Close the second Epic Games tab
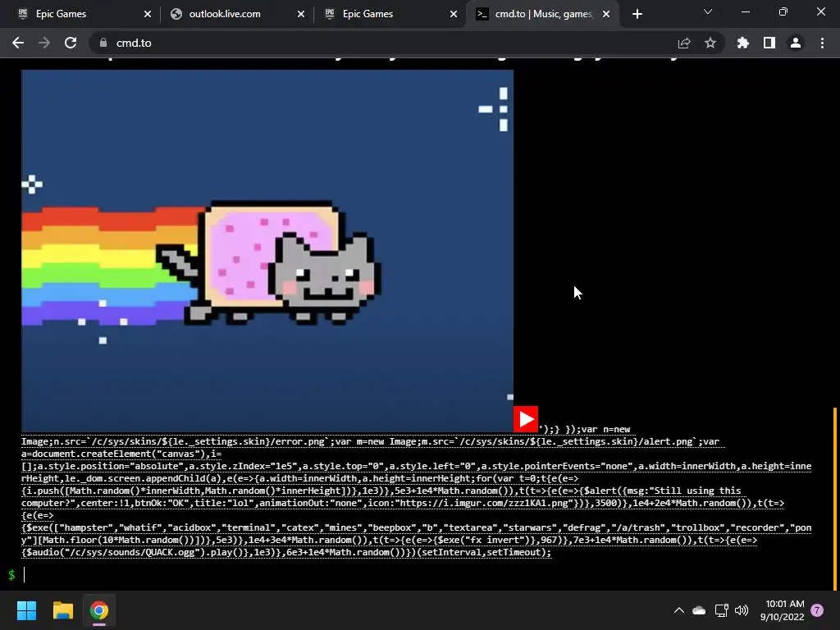 pyautogui.click(x=454, y=14)
